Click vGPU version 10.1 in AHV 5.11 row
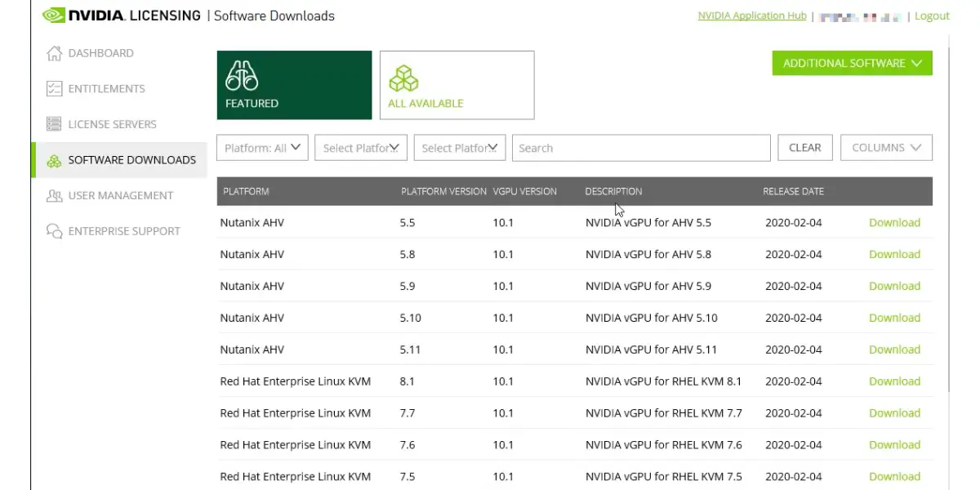Viewport: 980px width, 490px height. coord(503,350)
